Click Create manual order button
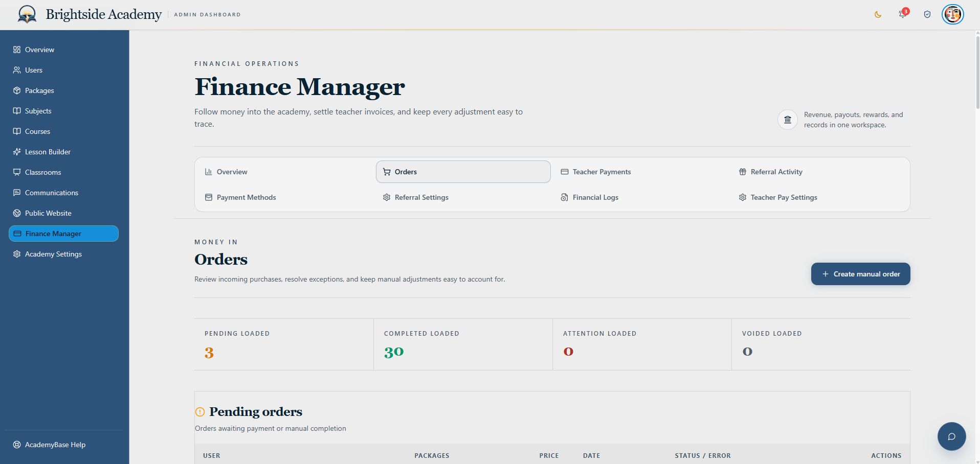 point(861,274)
